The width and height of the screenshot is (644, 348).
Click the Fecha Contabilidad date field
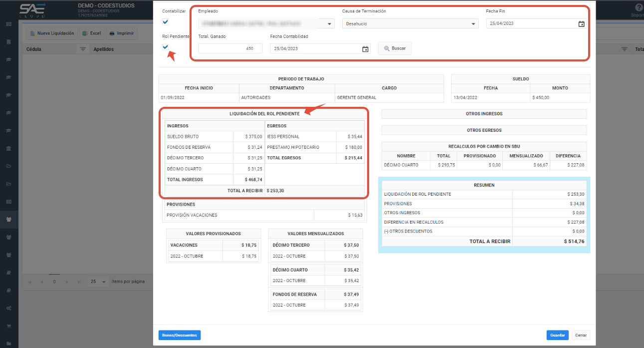point(316,49)
